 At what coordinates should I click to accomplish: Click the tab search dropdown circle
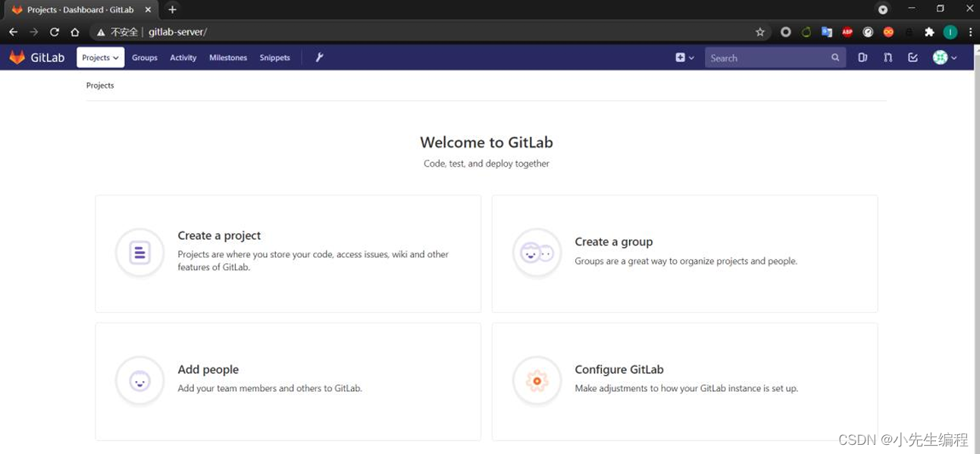coord(883,9)
